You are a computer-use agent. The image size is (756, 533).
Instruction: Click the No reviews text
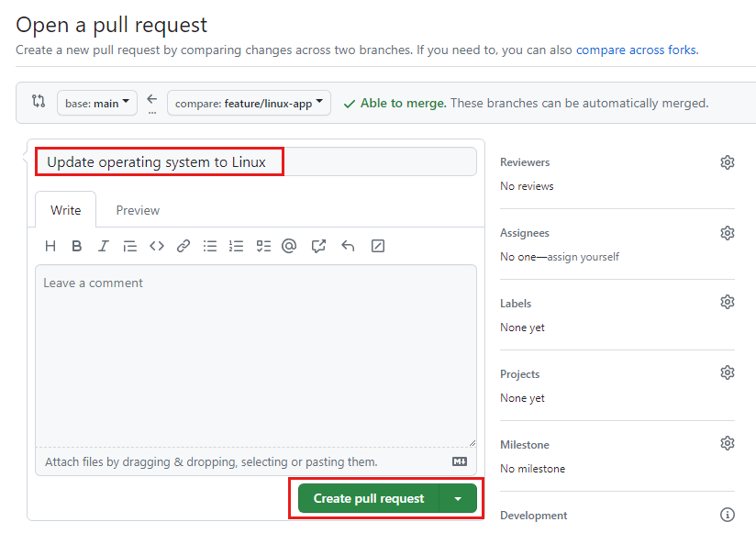[527, 186]
